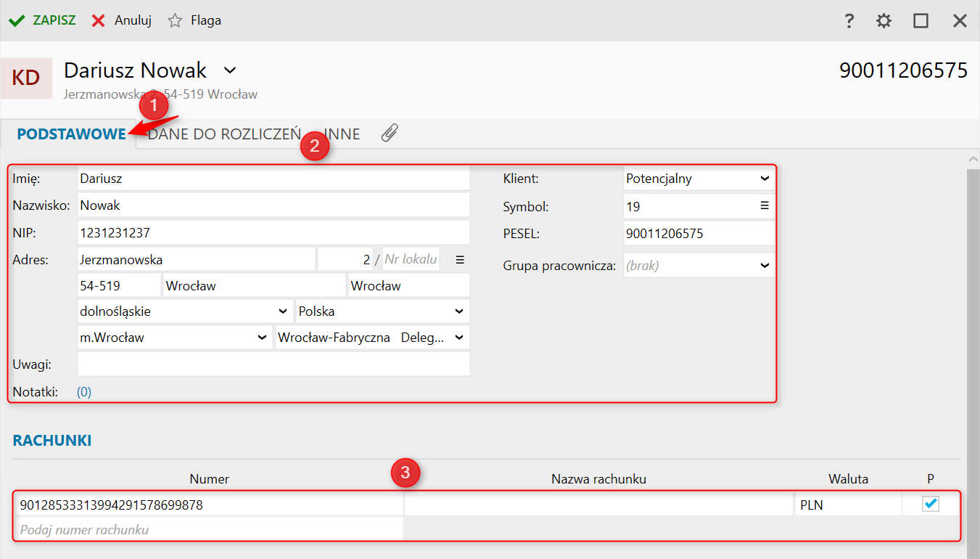Open the dolnośląskie province dropdown
This screenshot has width=980, height=559.
pos(186,311)
